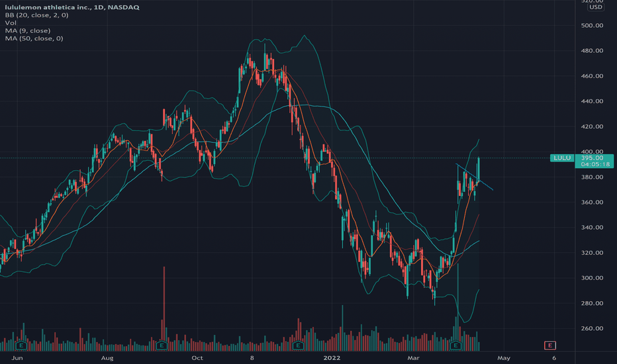Click the 320.00 price axis label

coord(592,253)
